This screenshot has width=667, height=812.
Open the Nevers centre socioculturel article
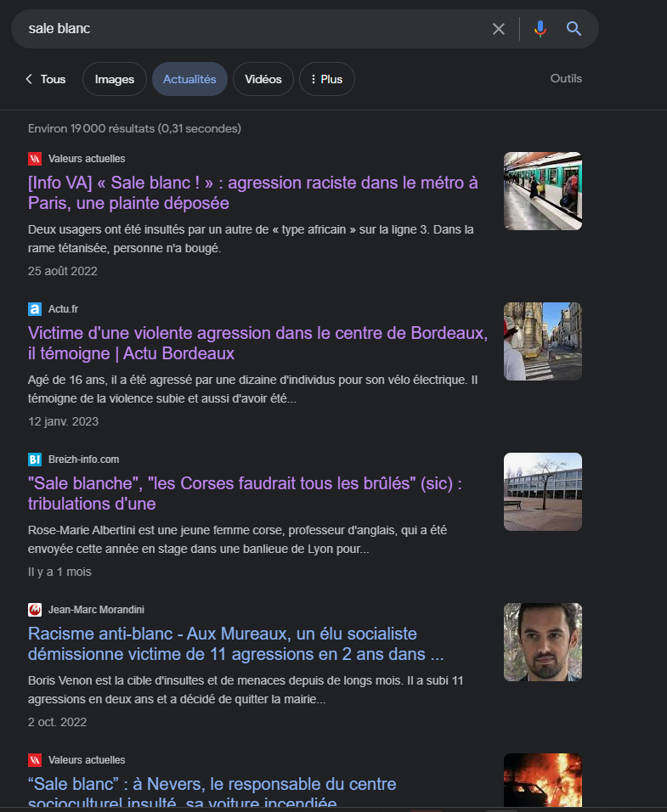point(212,791)
